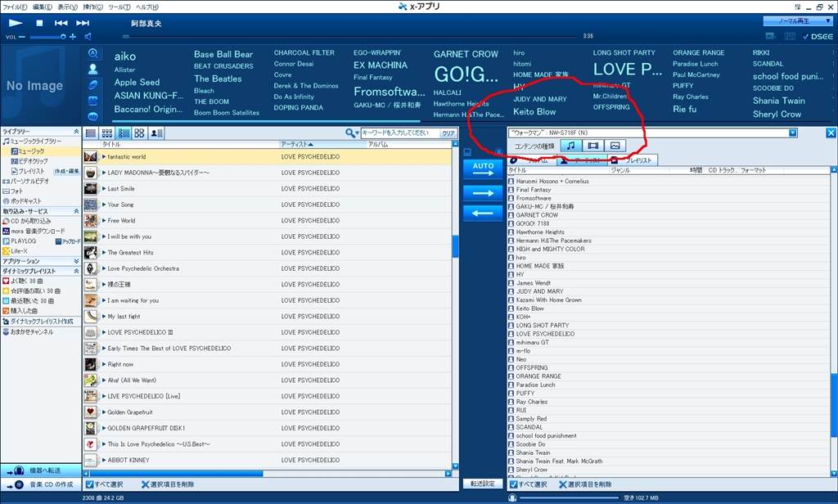
Task: Expand the fantastic world album row
Action: coord(104,157)
